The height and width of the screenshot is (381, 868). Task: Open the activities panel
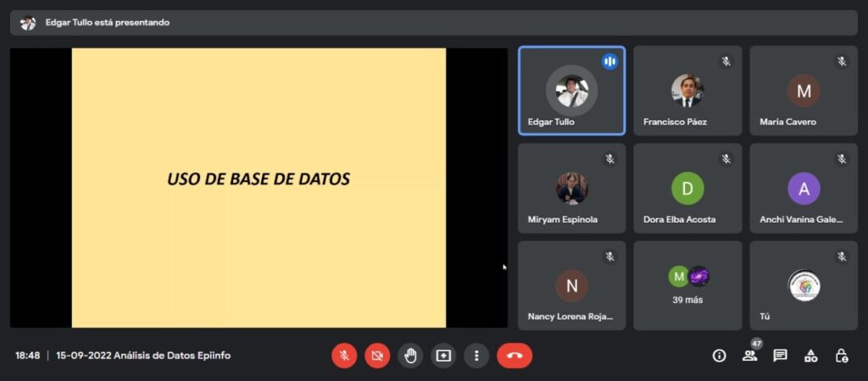810,356
